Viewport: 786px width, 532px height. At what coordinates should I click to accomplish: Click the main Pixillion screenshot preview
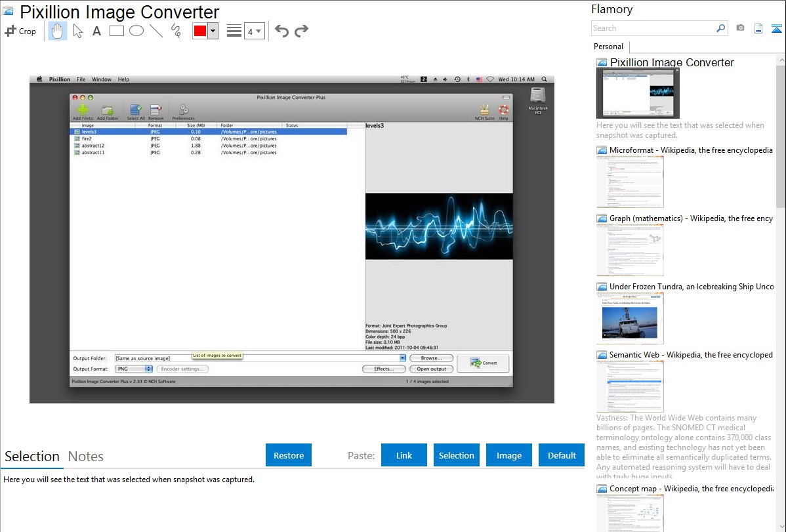pos(292,239)
